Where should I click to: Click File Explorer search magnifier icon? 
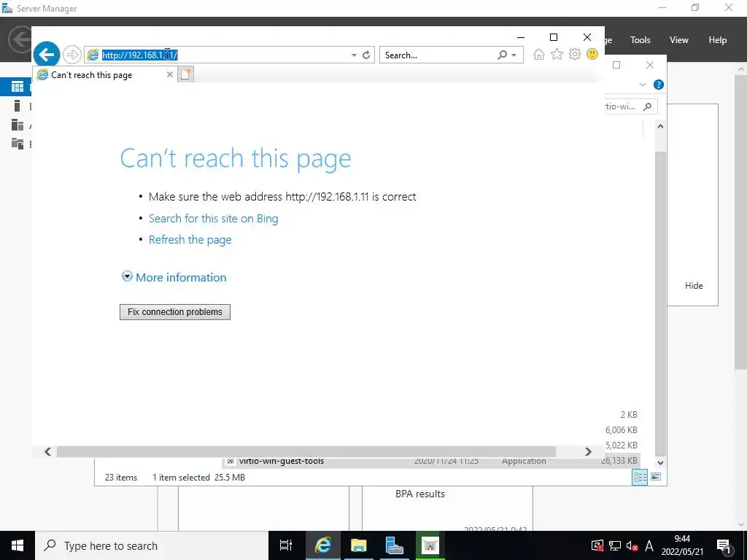pos(648,106)
